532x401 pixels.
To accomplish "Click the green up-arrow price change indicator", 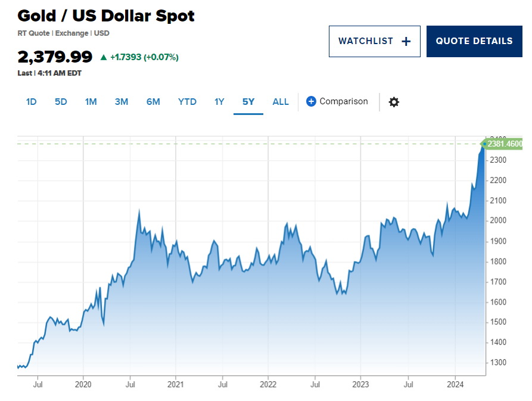I will (x=104, y=57).
